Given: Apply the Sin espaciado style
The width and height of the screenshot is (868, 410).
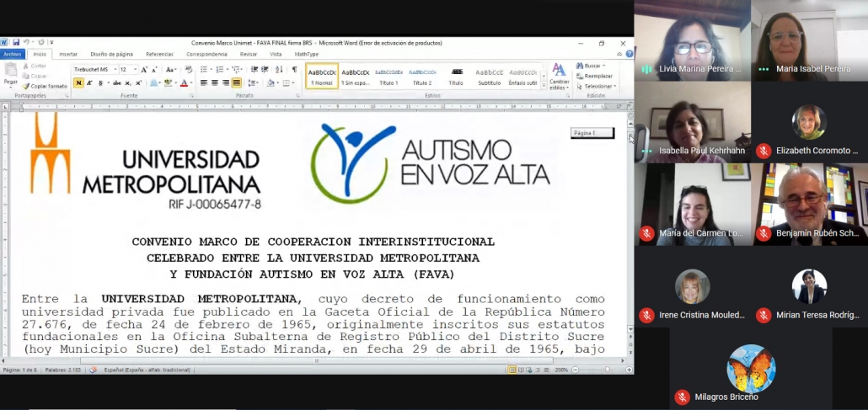Looking at the screenshot, I should [x=356, y=77].
